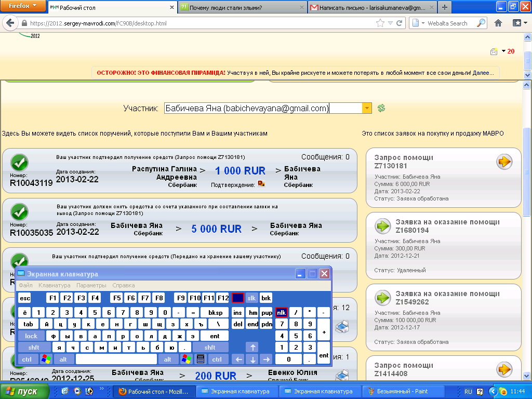Open Клавиатура menu in on-screen keyboard
The height and width of the screenshot is (399, 532).
pos(54,285)
